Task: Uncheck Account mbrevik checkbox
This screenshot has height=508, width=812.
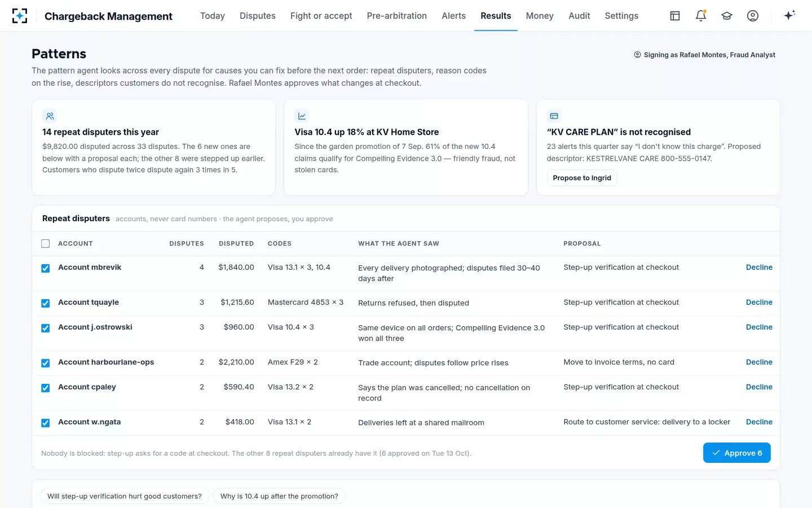Action: pyautogui.click(x=46, y=269)
